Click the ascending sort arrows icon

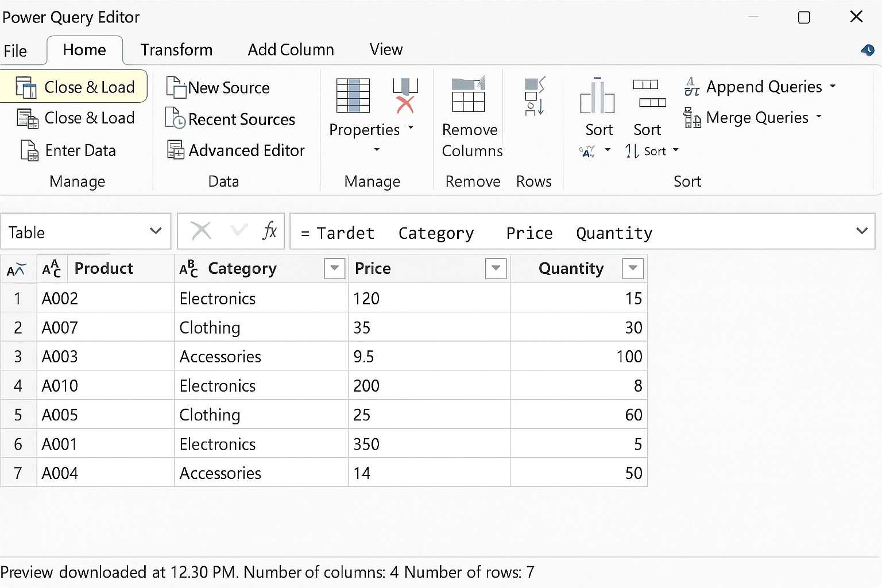point(632,151)
